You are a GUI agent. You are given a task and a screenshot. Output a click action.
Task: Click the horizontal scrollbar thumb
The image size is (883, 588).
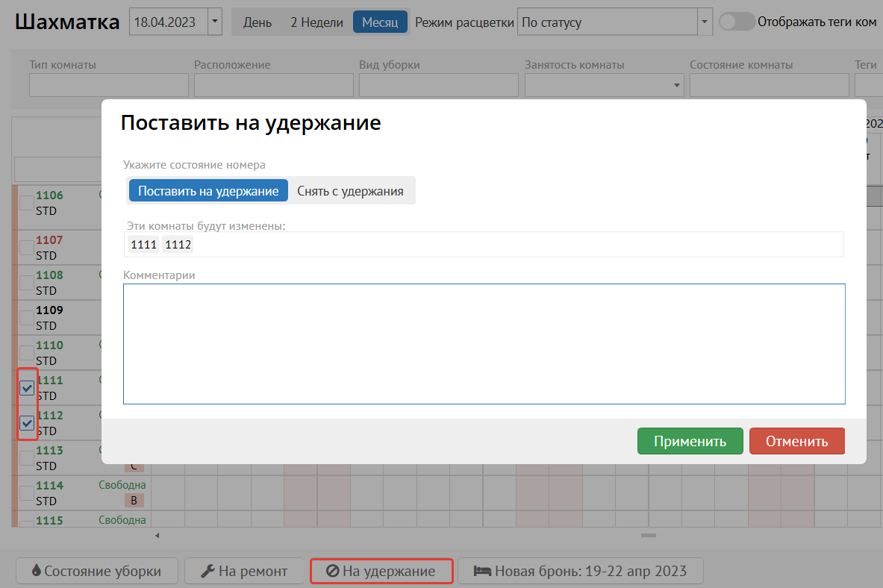pyautogui.click(x=648, y=535)
